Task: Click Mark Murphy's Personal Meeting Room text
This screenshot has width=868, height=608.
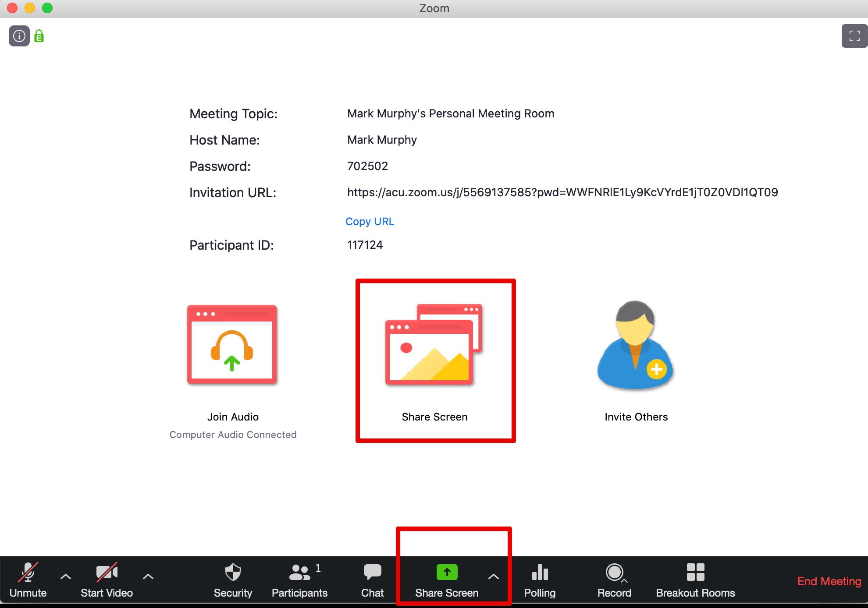Action: (x=451, y=113)
